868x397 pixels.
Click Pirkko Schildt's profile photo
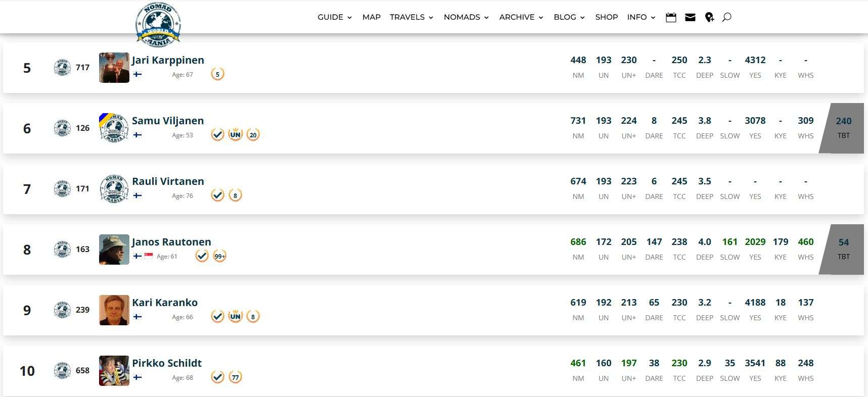(x=114, y=371)
